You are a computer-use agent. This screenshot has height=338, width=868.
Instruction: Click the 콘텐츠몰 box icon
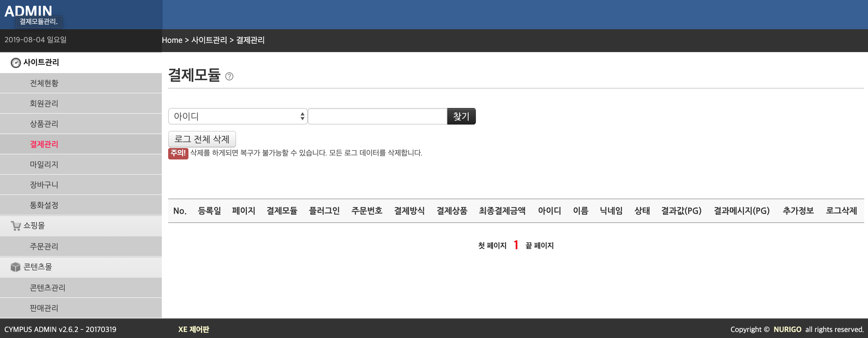[x=16, y=267]
